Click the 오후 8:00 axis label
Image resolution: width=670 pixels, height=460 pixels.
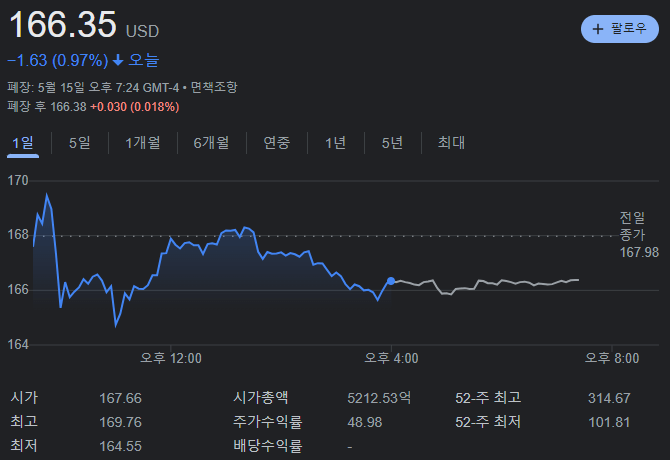[x=612, y=358]
